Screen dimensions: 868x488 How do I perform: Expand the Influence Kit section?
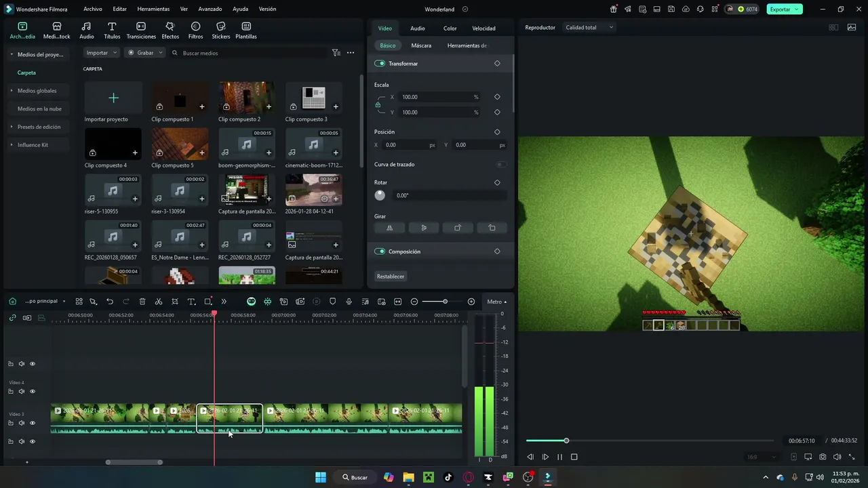coord(12,145)
